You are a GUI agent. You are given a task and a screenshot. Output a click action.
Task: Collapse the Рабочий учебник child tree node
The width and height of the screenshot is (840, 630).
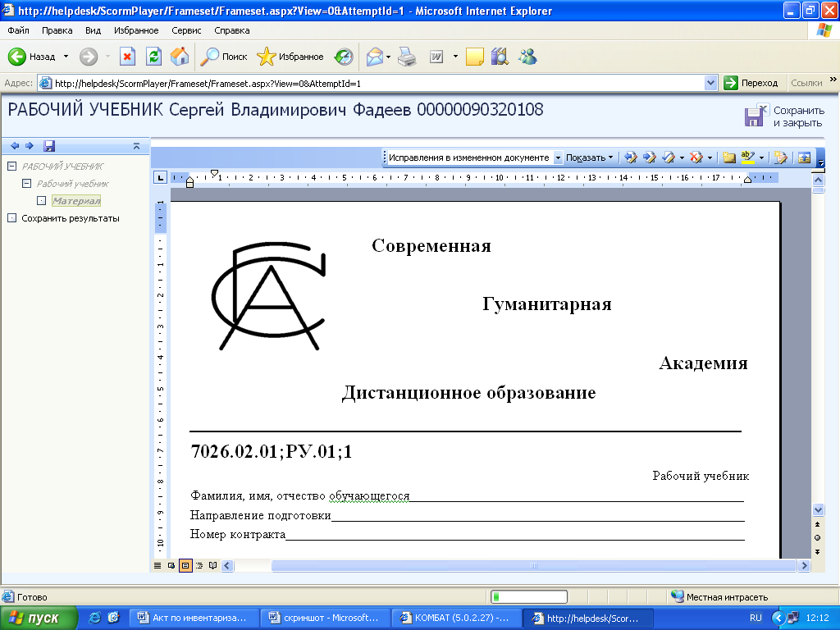(26, 183)
